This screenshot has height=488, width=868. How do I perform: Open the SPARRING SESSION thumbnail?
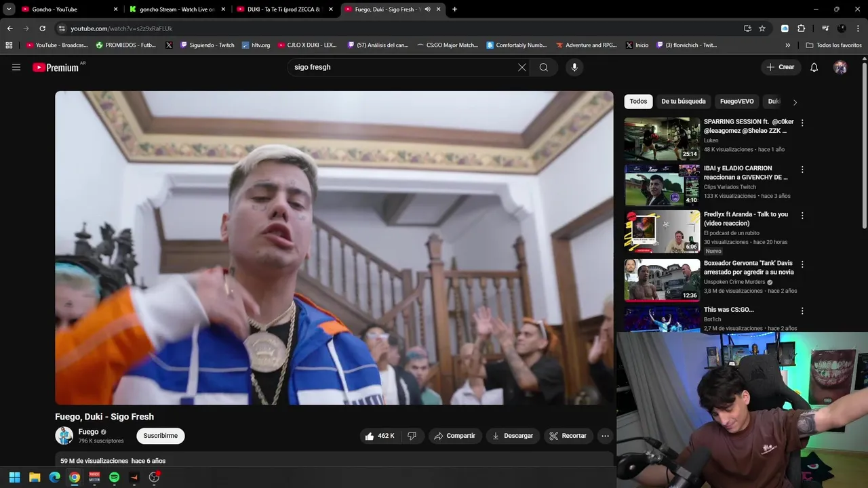(x=662, y=139)
